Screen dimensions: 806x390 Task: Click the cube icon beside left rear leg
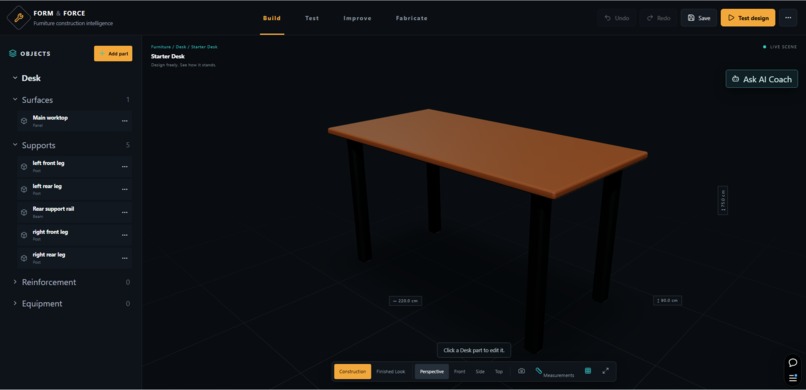[x=24, y=189]
